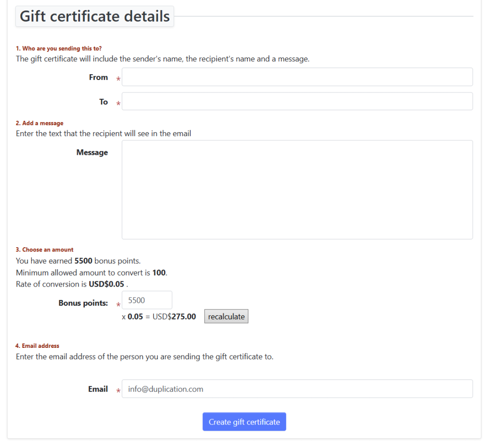This screenshot has width=491, height=448.
Task: Click the Email field label
Action: coord(98,389)
